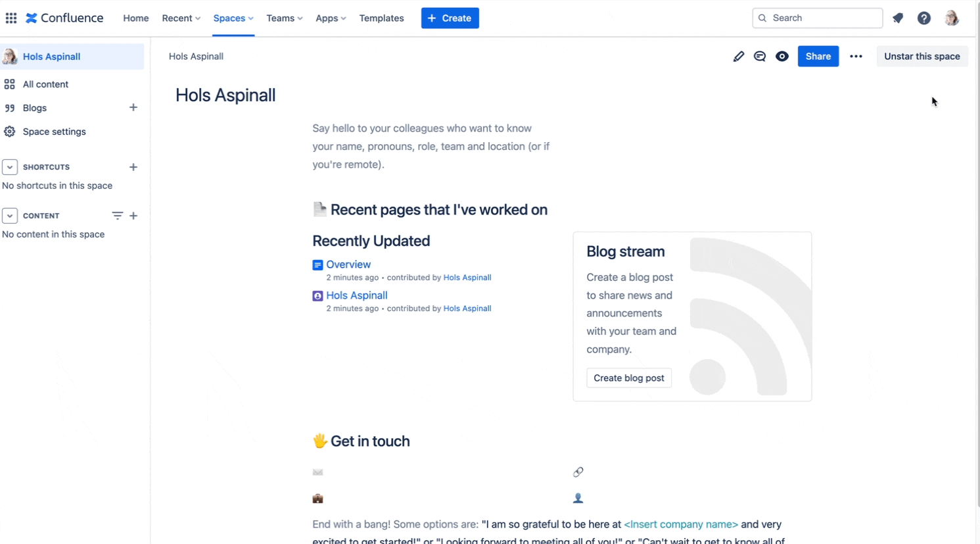Open the help question mark icon
The image size is (980, 544).
924,18
